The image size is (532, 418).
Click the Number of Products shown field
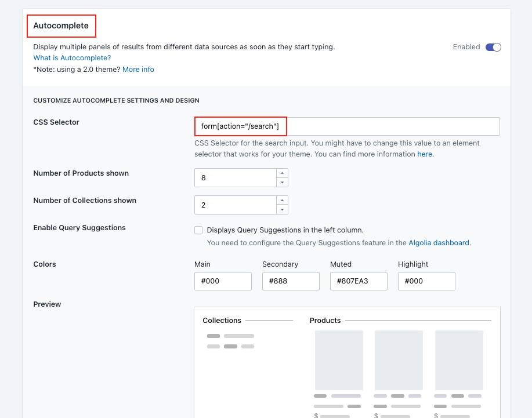235,177
